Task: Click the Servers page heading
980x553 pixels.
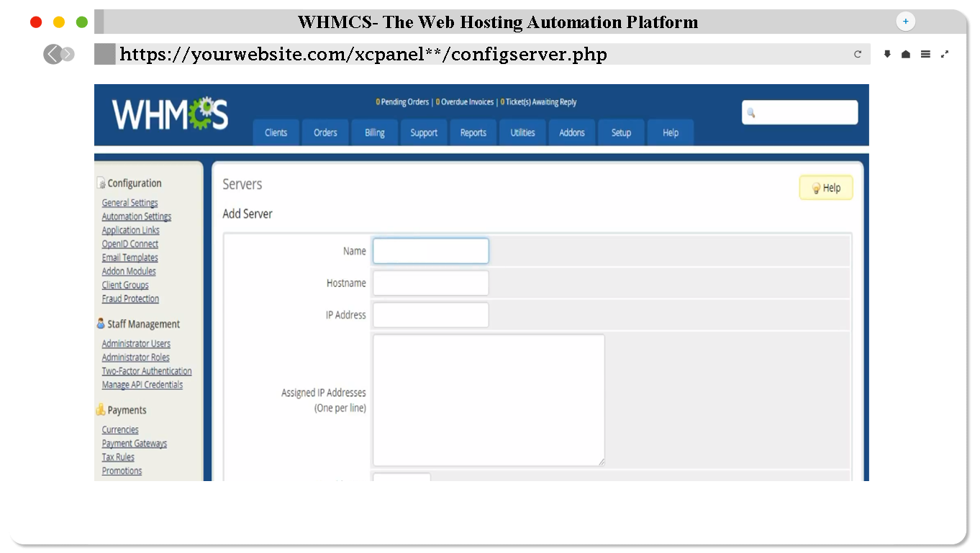Action: pos(242,184)
